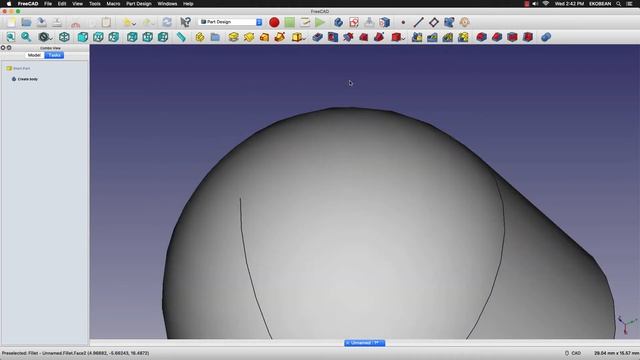Screen dimensions: 640x360
Task: Click the Create part icon
Action: (200, 37)
